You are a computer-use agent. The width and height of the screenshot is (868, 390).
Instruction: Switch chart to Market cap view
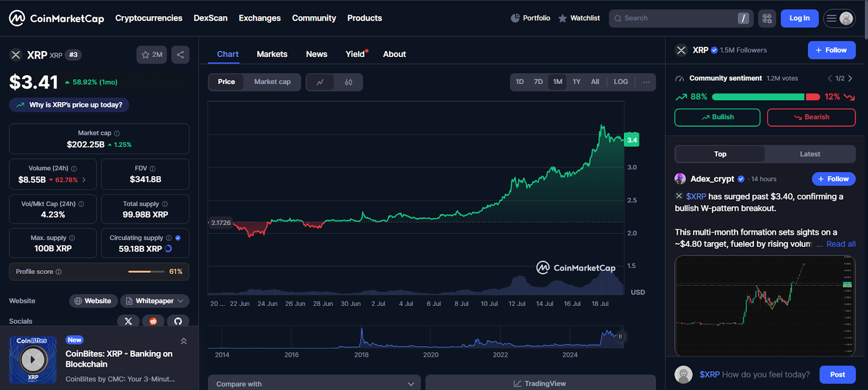(272, 82)
